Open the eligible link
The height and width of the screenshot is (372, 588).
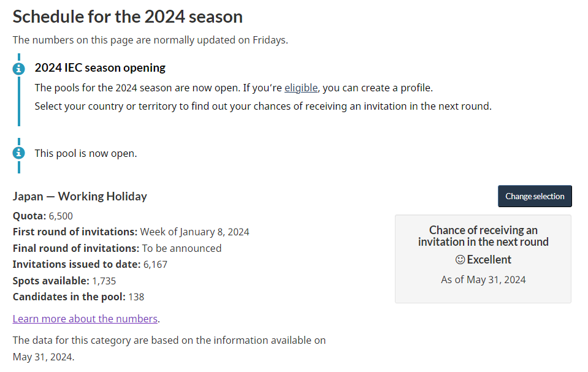301,88
